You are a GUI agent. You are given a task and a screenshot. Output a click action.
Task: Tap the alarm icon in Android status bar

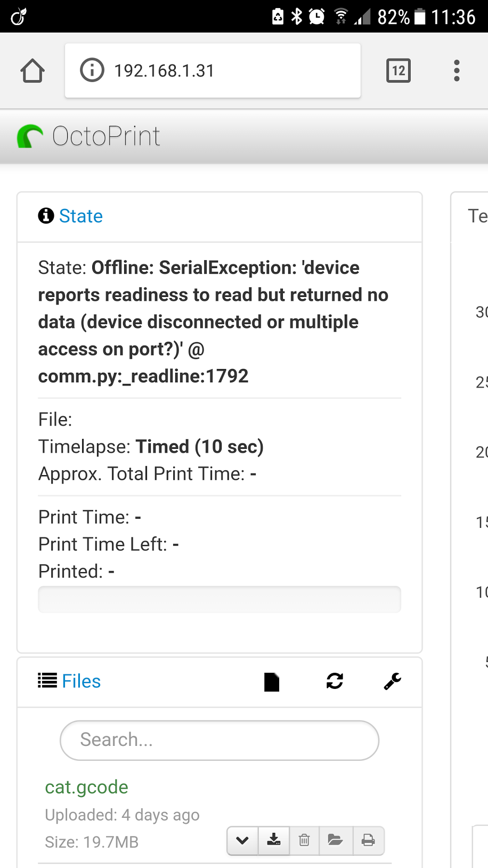click(317, 17)
